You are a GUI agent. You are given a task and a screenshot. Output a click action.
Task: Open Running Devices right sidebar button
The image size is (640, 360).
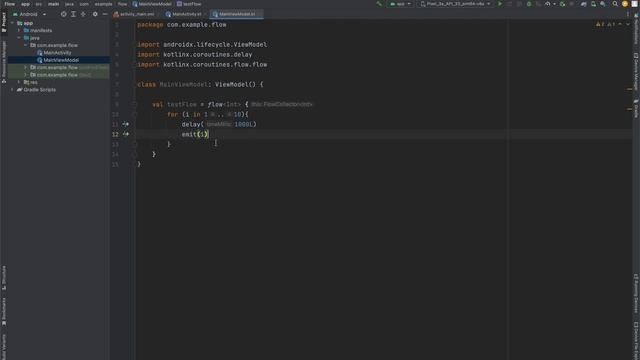636,293
